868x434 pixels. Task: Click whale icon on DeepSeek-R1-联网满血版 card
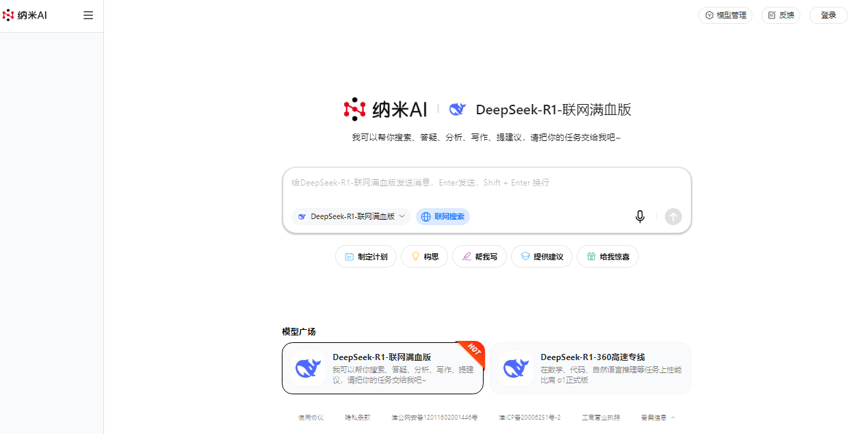pyautogui.click(x=308, y=368)
